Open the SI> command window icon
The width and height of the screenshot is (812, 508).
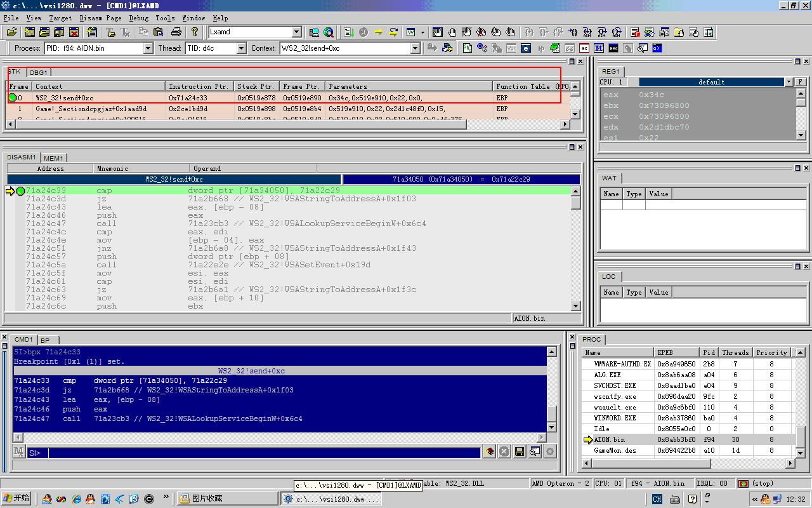(x=657, y=48)
